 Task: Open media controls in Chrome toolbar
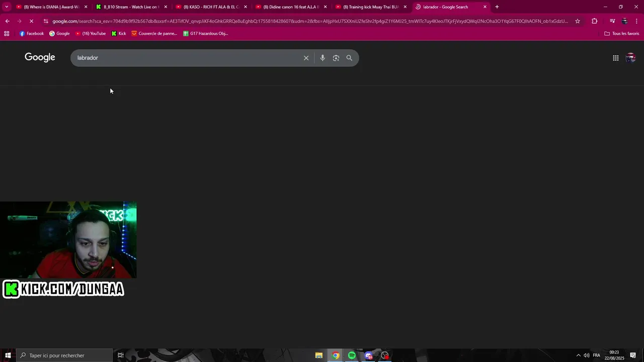click(x=612, y=21)
